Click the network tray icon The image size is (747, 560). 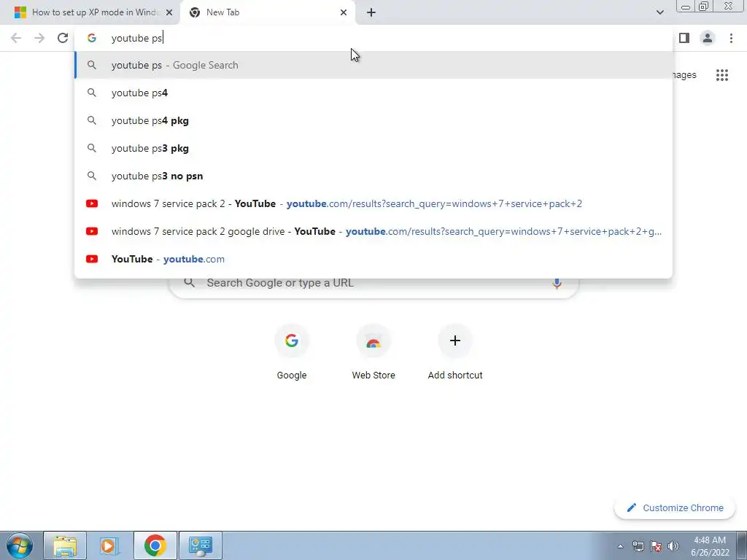coord(638,546)
